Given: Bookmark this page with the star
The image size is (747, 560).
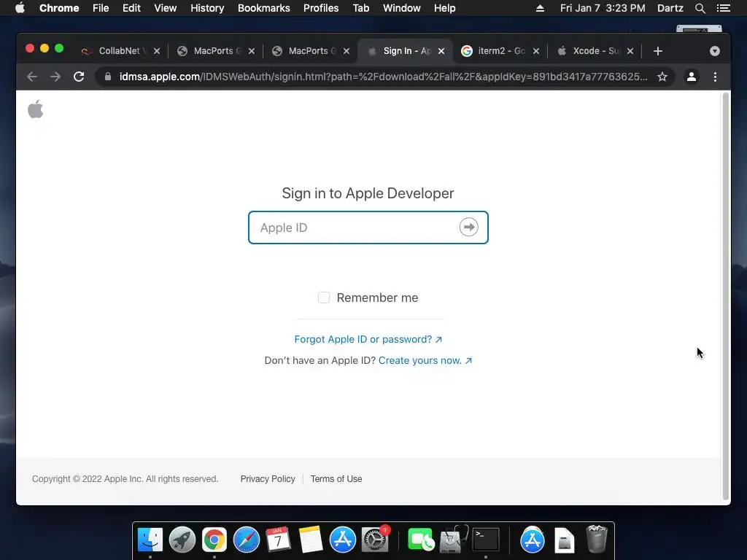Looking at the screenshot, I should click(662, 77).
